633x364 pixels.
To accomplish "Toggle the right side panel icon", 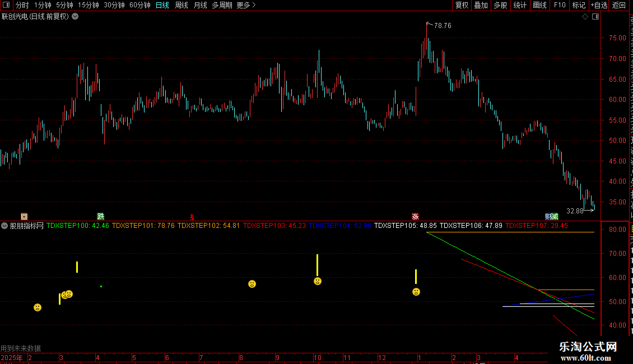I will [x=595, y=17].
